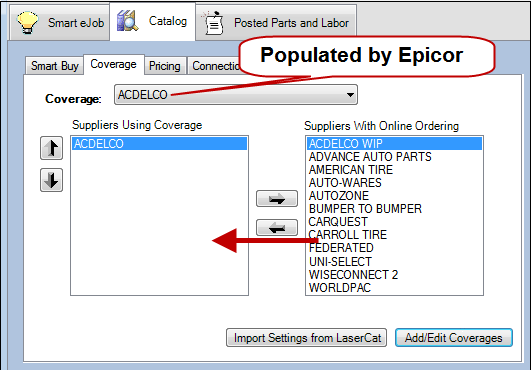The height and width of the screenshot is (370, 531).
Task: Click the Posted Parts and Labor scroll icon
Action: (x=212, y=23)
